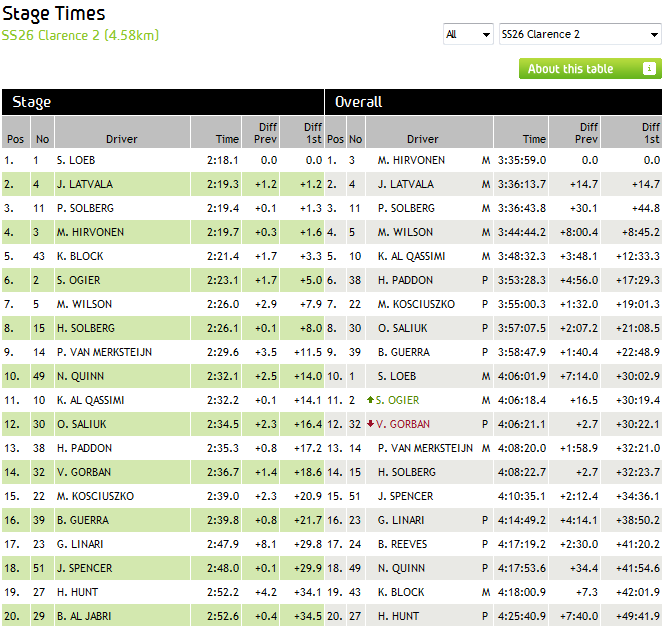Click V. GORBAN name in overall standings
This screenshot has height=626, width=663.
pos(403,424)
